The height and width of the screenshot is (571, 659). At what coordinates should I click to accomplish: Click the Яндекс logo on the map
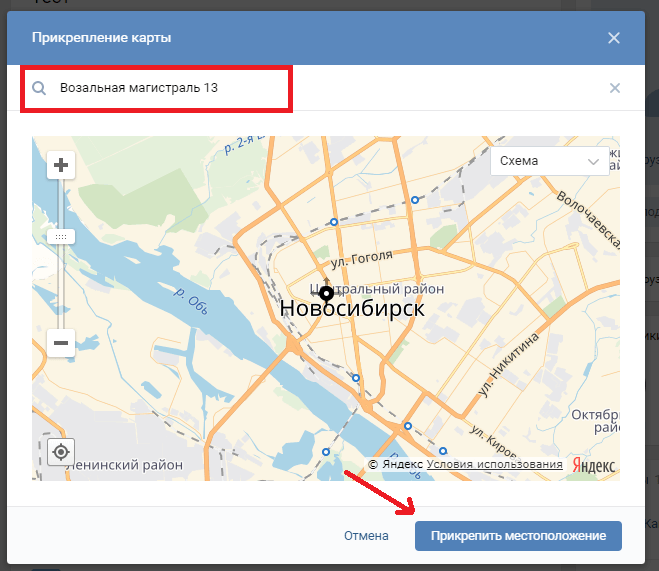coord(594,465)
